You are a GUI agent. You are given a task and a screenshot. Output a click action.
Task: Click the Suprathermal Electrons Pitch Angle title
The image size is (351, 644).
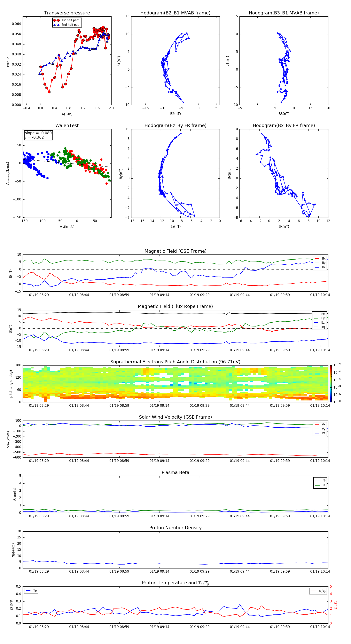(x=175, y=362)
